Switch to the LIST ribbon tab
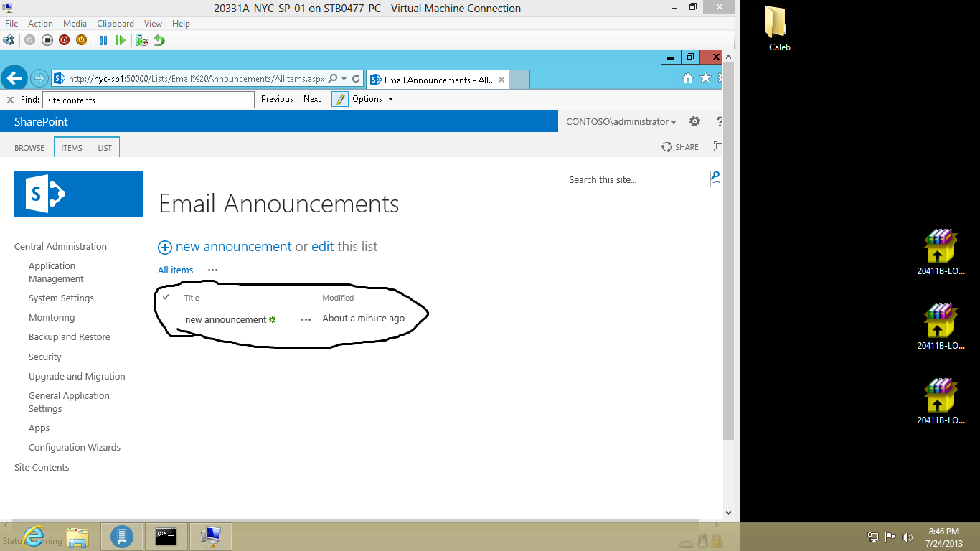The image size is (980, 551). 105,148
